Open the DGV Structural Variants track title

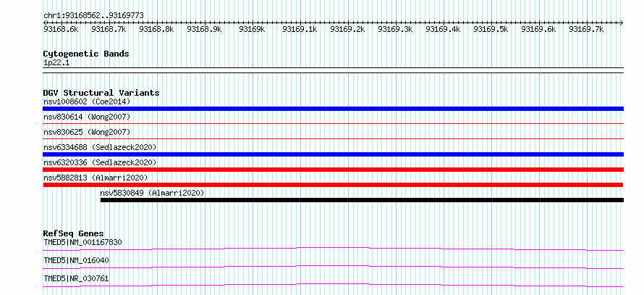point(101,93)
